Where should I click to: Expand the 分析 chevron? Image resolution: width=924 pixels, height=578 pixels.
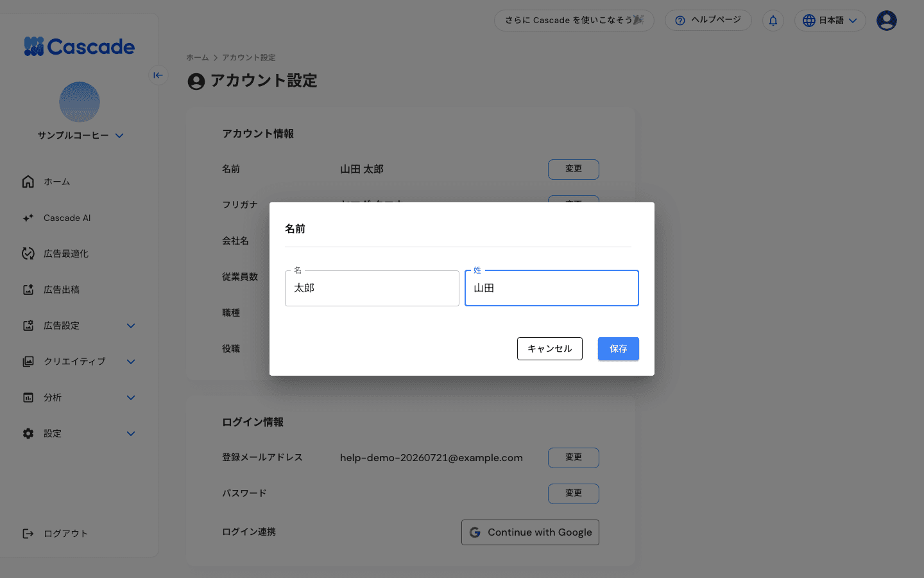(x=131, y=398)
